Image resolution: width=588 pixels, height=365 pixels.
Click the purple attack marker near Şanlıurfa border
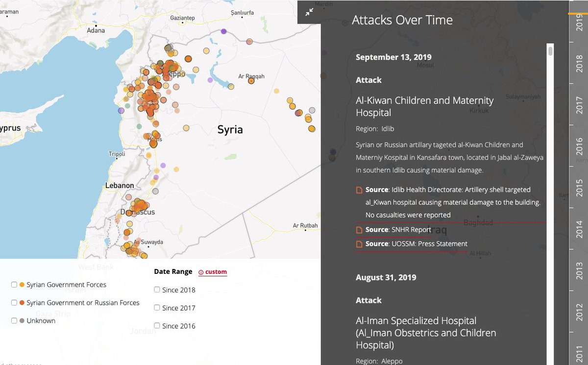click(223, 31)
